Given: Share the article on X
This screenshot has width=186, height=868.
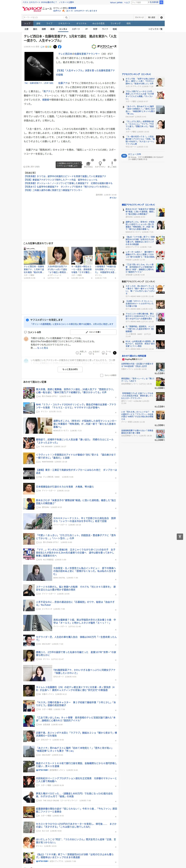Looking at the screenshot, I should pos(55,47).
